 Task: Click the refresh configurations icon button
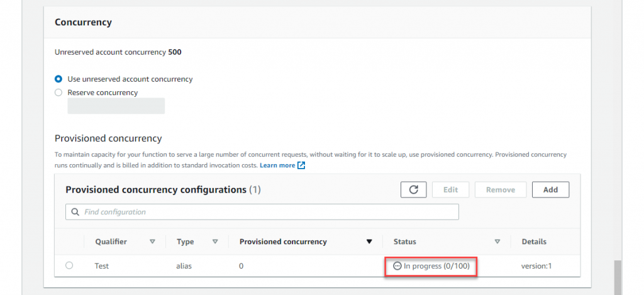(x=413, y=189)
